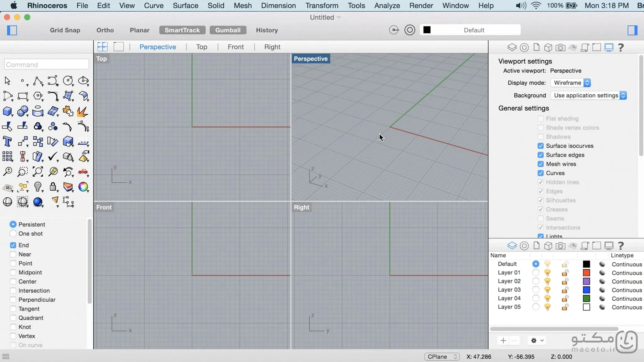Screen dimensions: 644x362
Task: Uncheck the Surface isocurves option
Action: tap(541, 146)
